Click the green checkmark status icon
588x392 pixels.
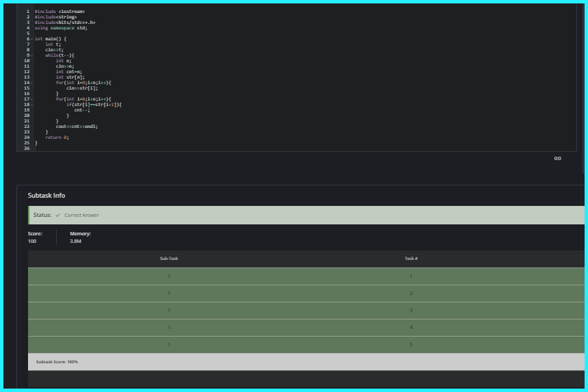(x=57, y=215)
